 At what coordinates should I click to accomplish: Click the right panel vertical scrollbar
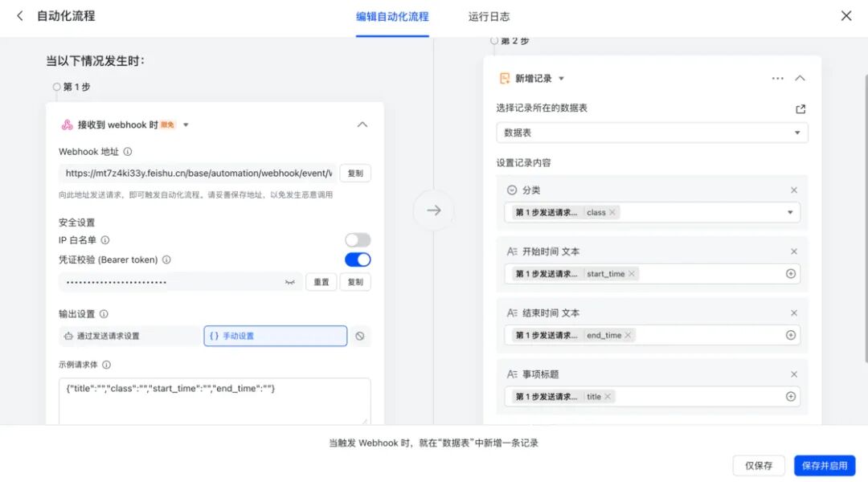tap(866, 219)
